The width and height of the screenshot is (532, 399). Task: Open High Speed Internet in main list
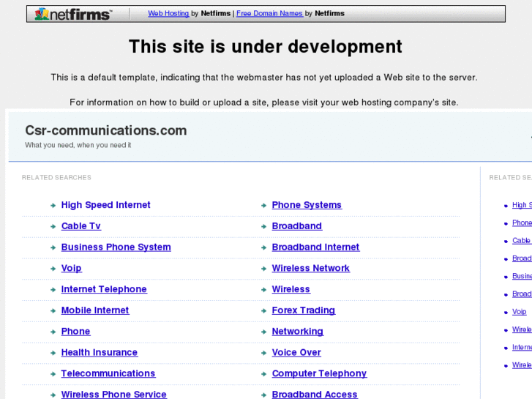point(105,205)
